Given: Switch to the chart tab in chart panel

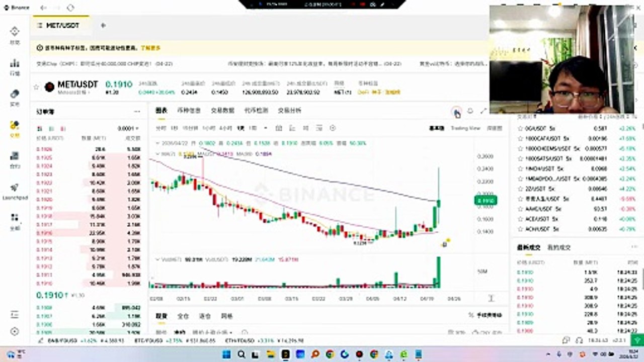Looking at the screenshot, I should (162, 110).
